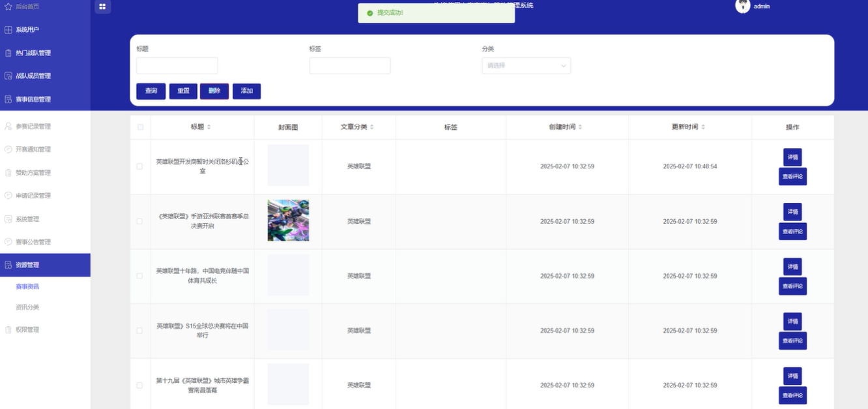The height and width of the screenshot is (409, 868).
Task: Click the 查询 button
Action: [151, 91]
